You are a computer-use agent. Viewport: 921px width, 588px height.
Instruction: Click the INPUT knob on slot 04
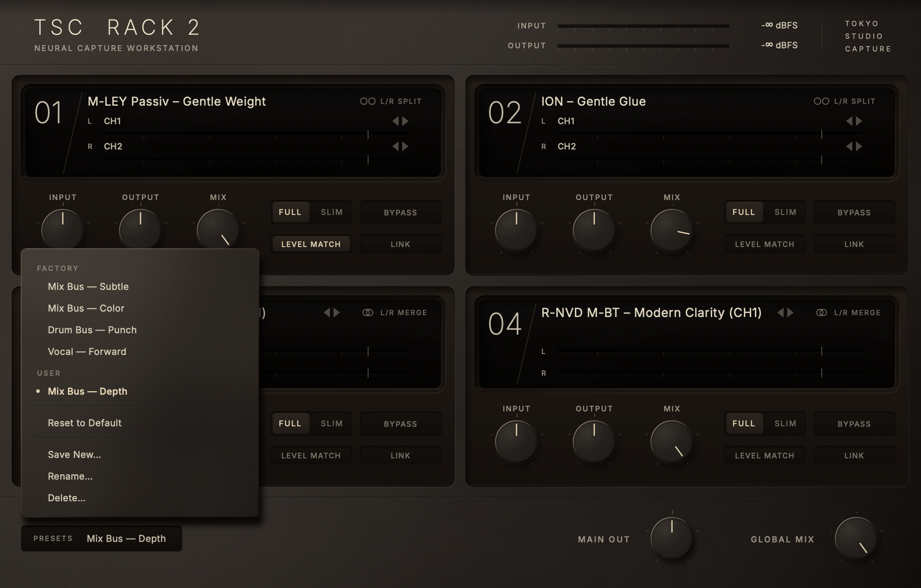point(517,441)
